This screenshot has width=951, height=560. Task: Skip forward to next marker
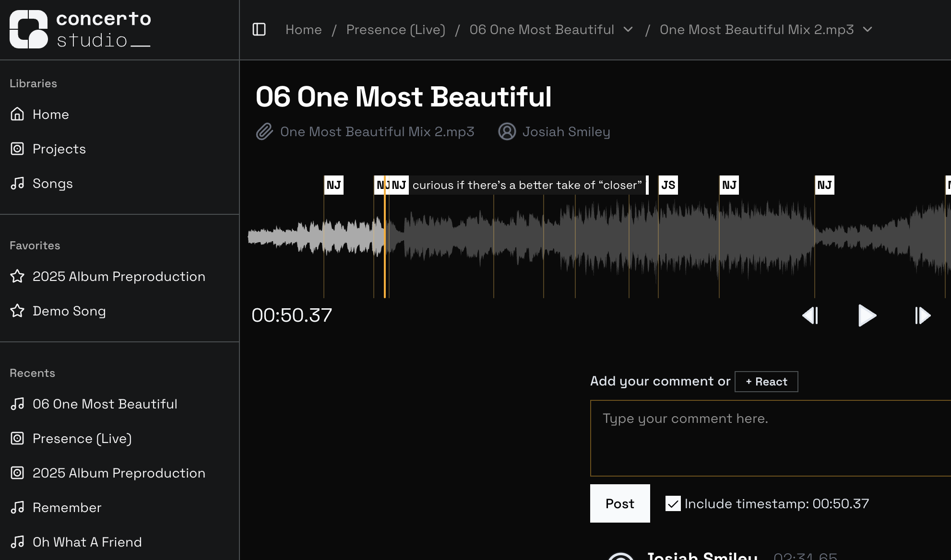tap(923, 315)
